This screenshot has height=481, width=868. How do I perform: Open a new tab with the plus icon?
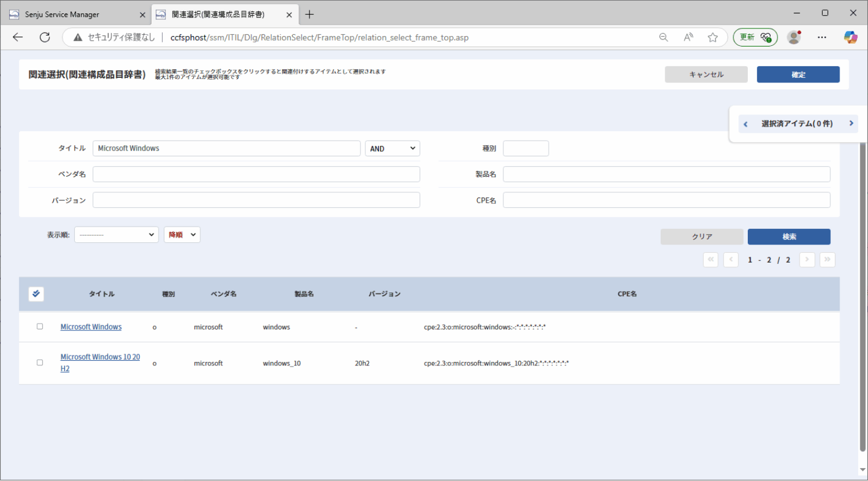[x=309, y=15]
